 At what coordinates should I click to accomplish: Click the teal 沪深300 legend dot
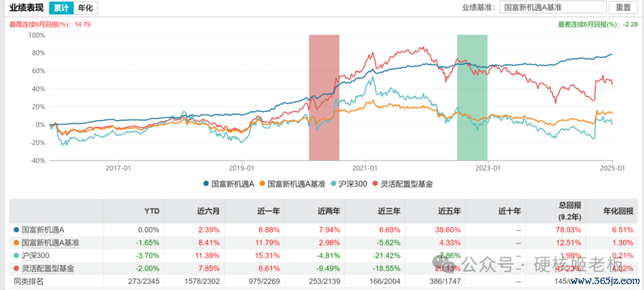tap(334, 184)
